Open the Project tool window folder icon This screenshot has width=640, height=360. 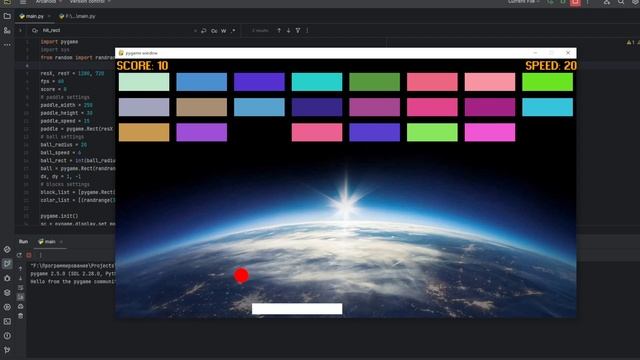(x=7, y=16)
